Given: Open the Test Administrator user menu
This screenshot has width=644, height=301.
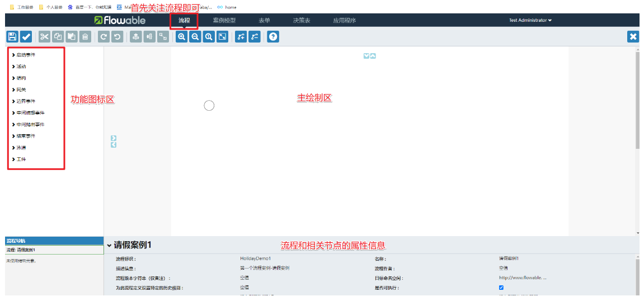Looking at the screenshot, I should point(530,20).
